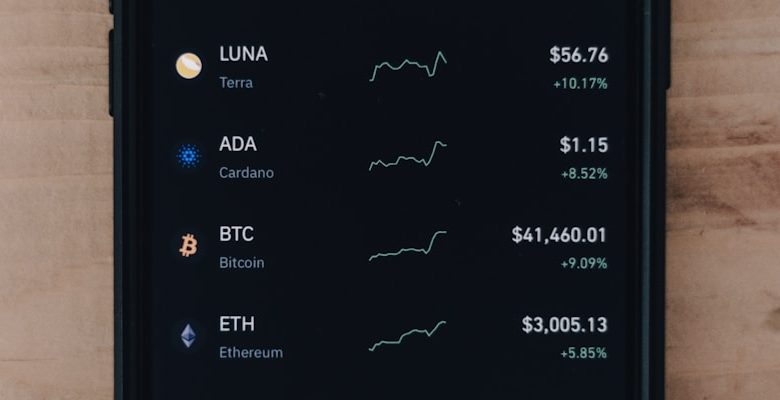Tap the Ethereum diamond icon
Screen dimensions: 780x400
point(189,336)
